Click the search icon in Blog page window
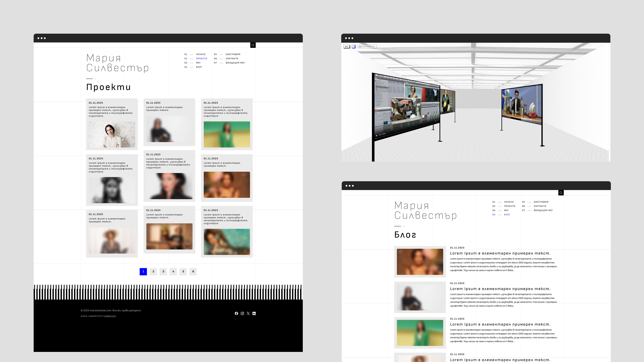The height and width of the screenshot is (362, 644). point(561,193)
